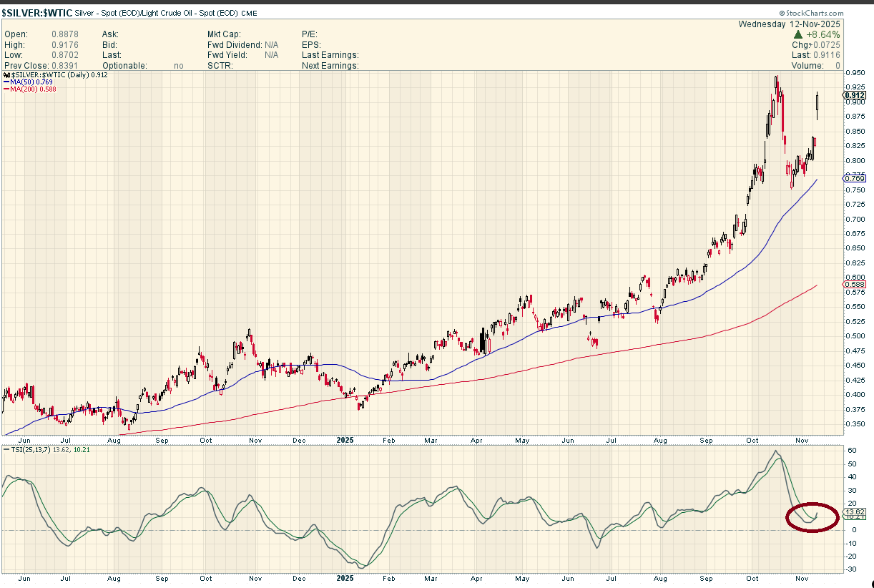Screen dimensions: 874x588
Task: Select the blue MA(50) legend line swatch
Action: pyautogui.click(x=6, y=82)
